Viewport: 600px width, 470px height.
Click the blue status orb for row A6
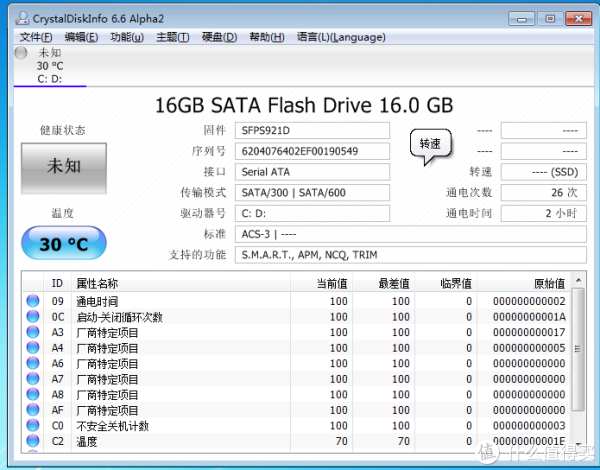(33, 363)
